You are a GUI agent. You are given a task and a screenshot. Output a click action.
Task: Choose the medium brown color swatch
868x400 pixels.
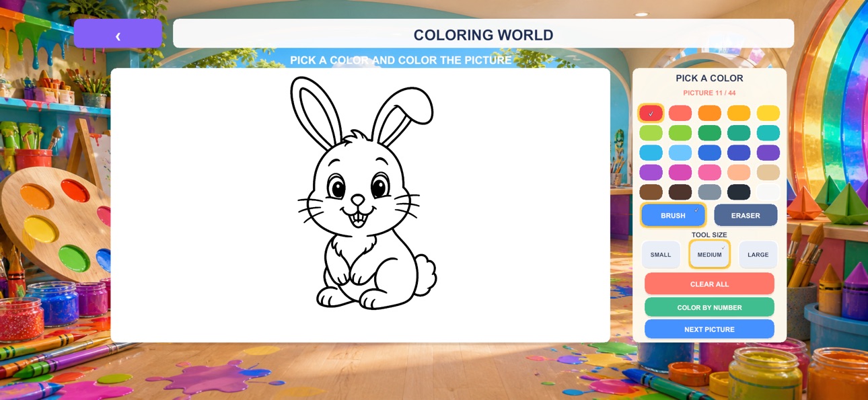[x=651, y=192]
